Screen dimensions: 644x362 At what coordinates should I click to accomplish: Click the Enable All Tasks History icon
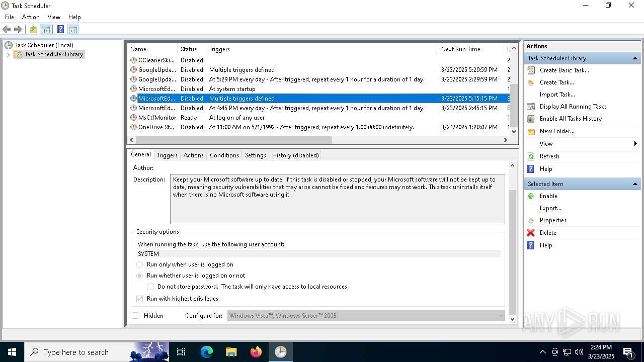pos(531,119)
